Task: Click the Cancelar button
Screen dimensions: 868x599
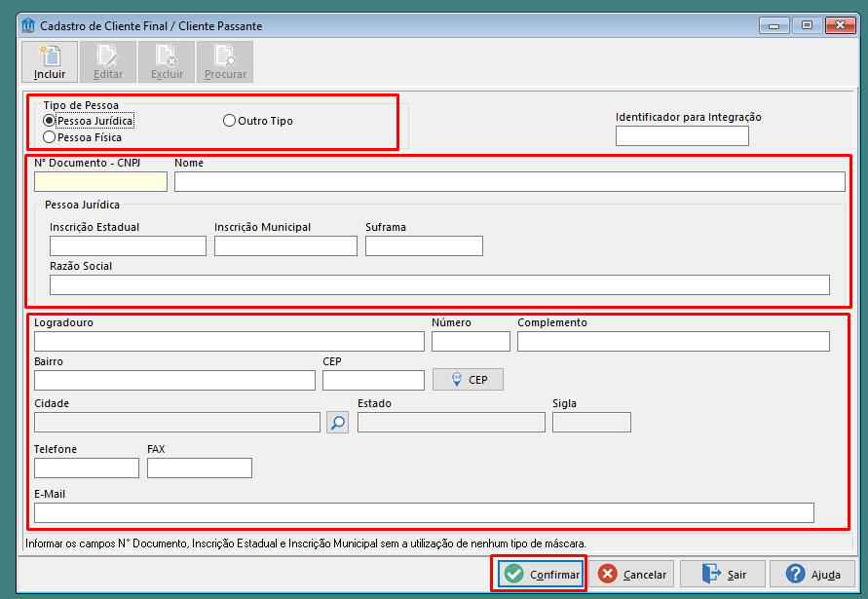Action: [631, 574]
